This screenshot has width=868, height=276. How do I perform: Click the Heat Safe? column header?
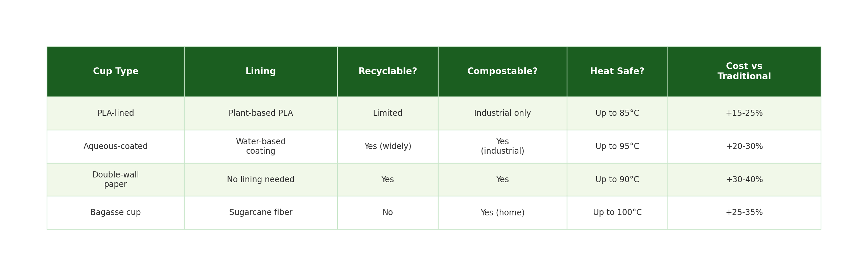(x=617, y=71)
